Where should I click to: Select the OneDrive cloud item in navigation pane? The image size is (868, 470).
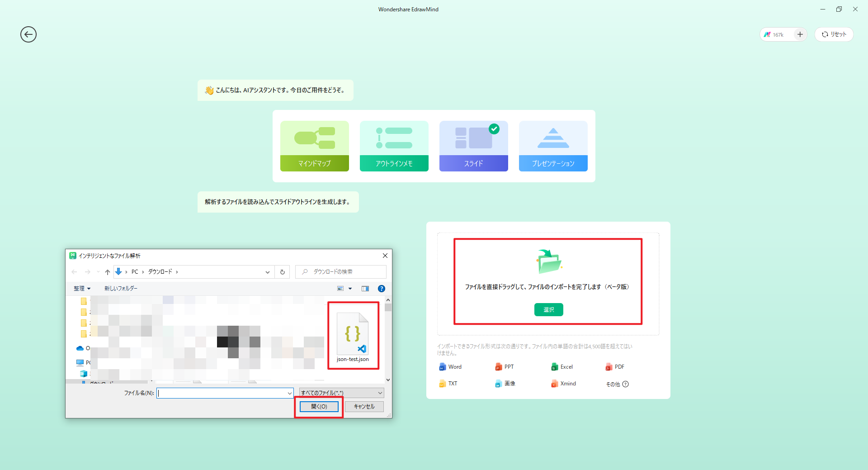(x=83, y=348)
